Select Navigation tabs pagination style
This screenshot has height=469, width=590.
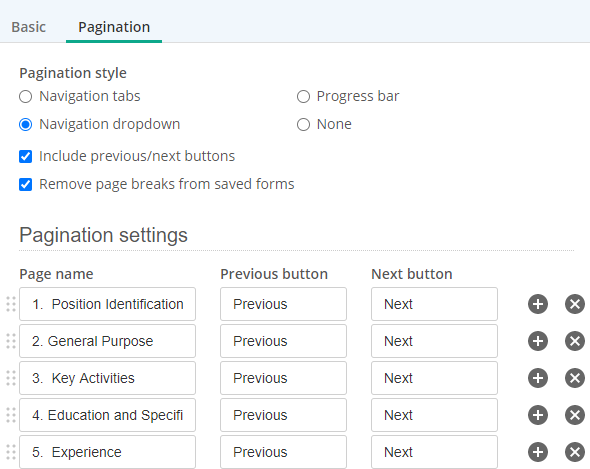[x=26, y=96]
